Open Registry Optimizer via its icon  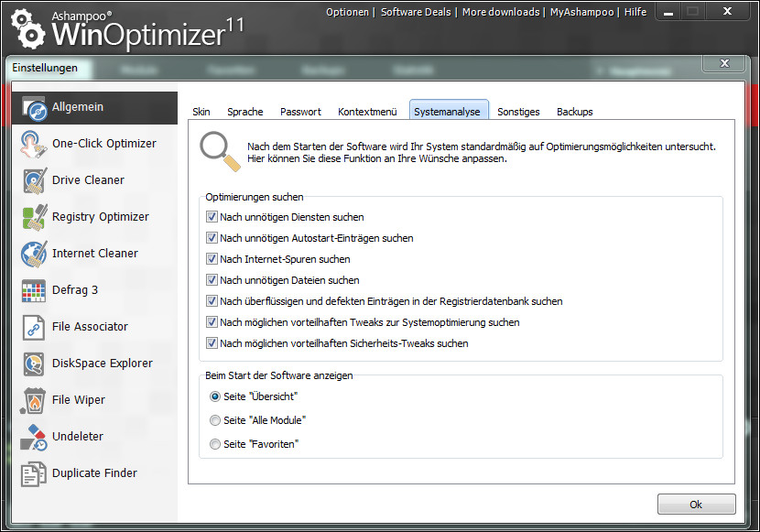34,217
